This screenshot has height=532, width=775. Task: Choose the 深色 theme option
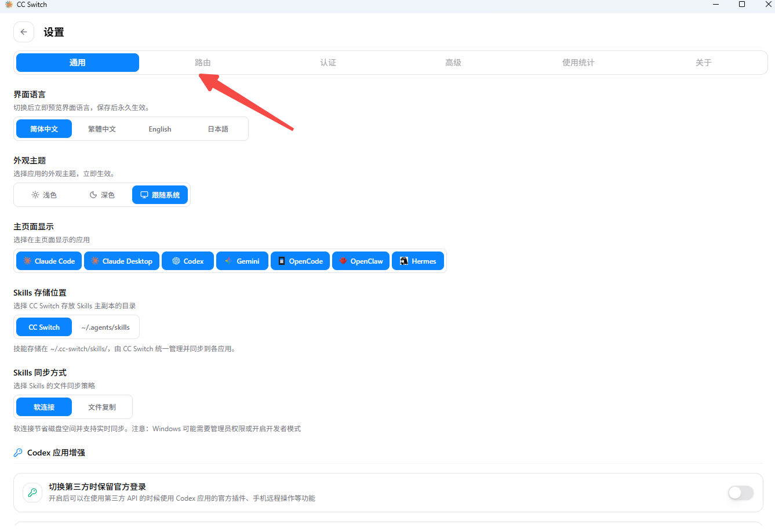pos(102,195)
